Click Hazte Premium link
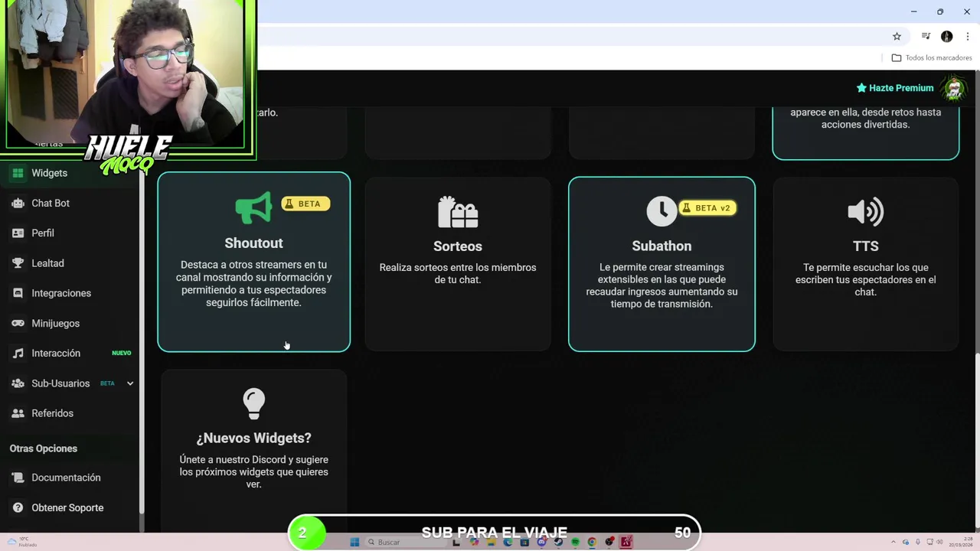 click(895, 88)
